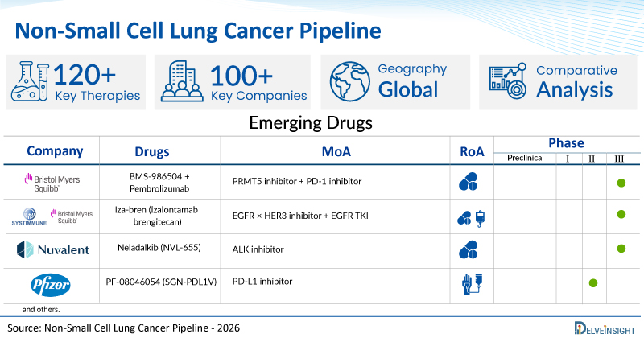The width and height of the screenshot is (644, 338).
Task: Click the buildings Key Companies icon
Action: [x=183, y=82]
